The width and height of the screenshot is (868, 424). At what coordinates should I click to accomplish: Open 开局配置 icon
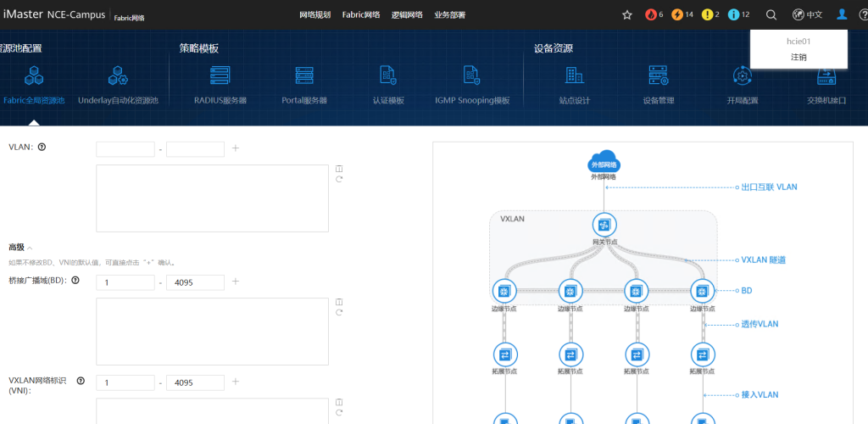pyautogui.click(x=743, y=76)
